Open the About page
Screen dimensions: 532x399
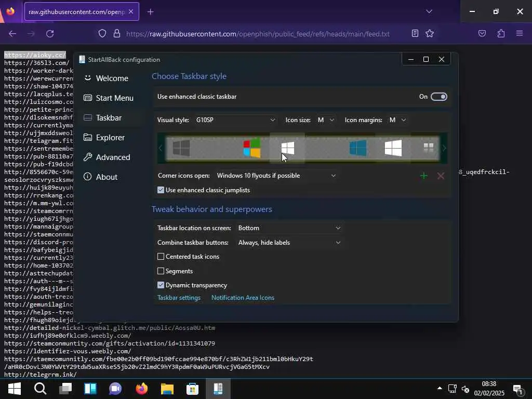[x=100, y=177]
